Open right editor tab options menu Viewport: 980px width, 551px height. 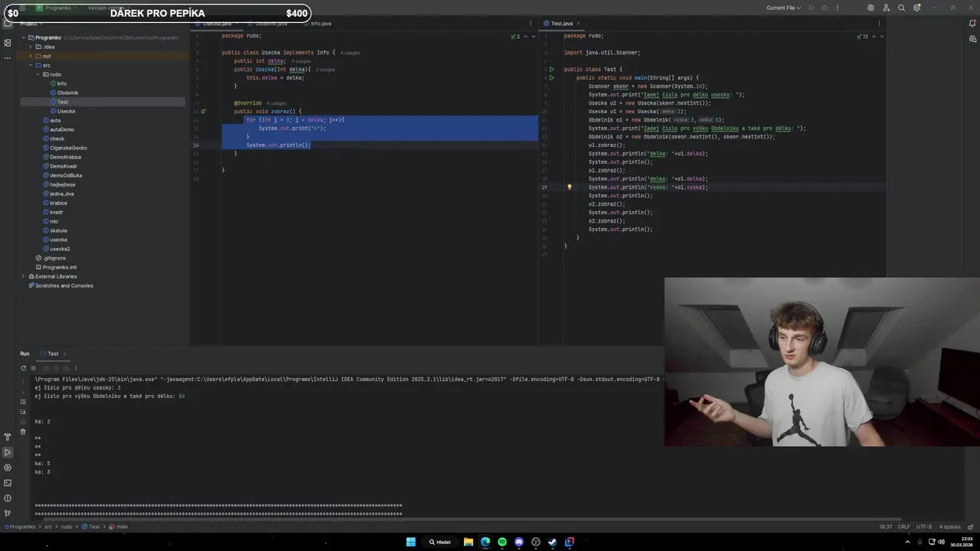click(880, 23)
